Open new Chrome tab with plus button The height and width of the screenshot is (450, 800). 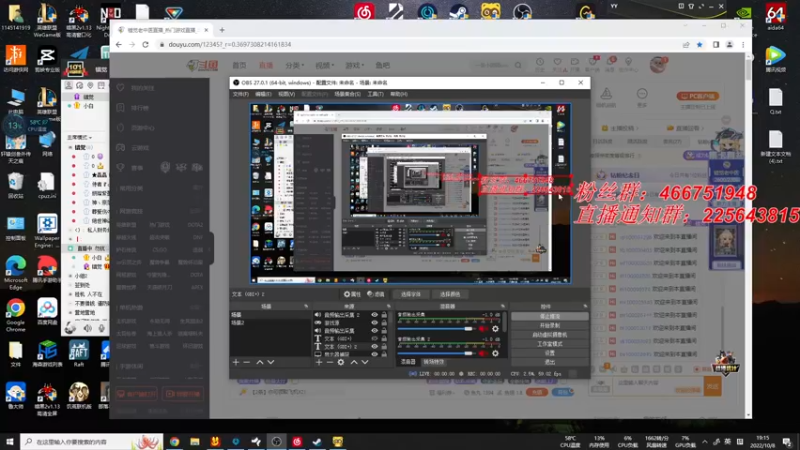click(x=222, y=30)
